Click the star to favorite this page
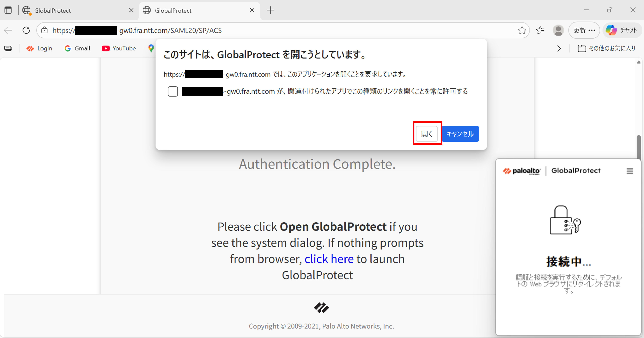The width and height of the screenshot is (644, 338). tap(522, 30)
